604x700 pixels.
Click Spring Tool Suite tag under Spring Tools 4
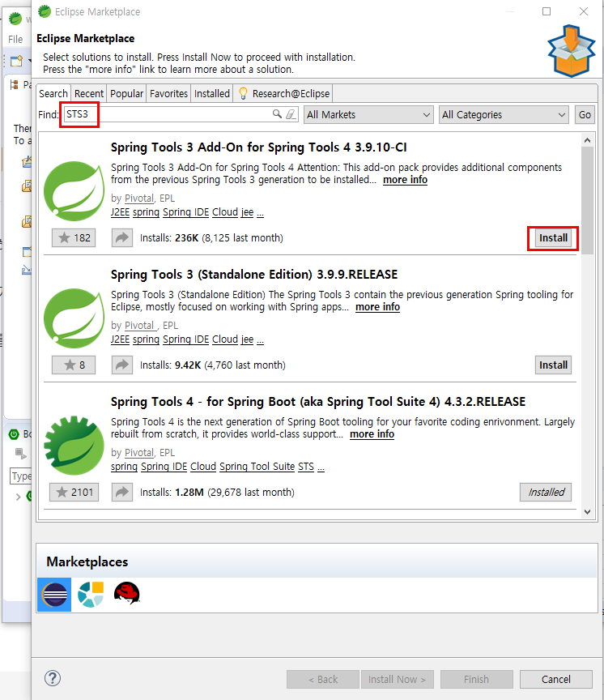[257, 467]
